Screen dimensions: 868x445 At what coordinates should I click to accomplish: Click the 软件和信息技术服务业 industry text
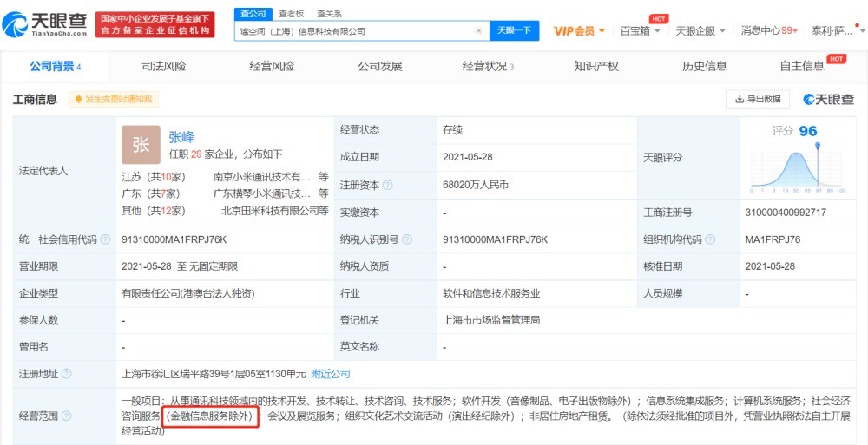click(x=491, y=293)
